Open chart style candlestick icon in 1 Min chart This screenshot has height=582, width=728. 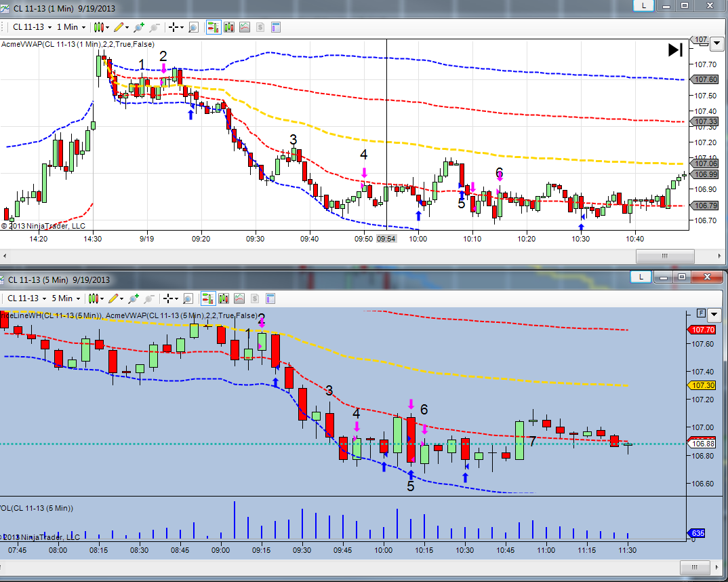[x=98, y=27]
